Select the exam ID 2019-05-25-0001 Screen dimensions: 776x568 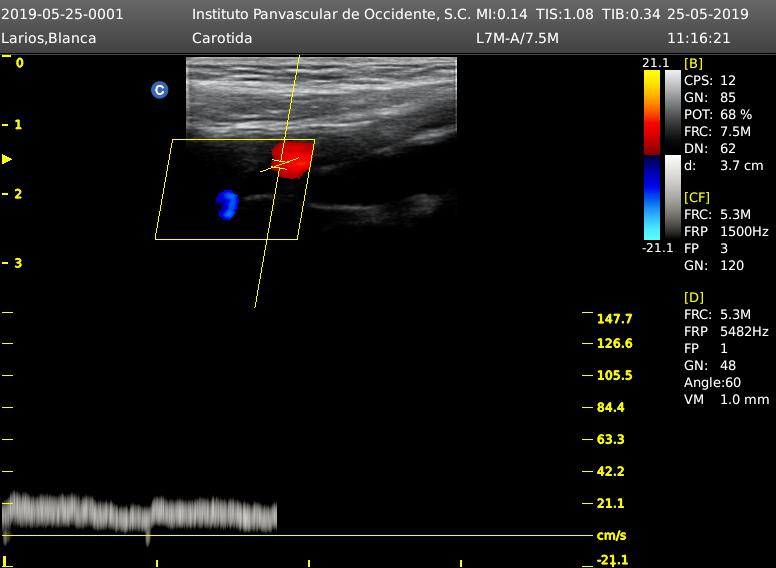coord(62,14)
